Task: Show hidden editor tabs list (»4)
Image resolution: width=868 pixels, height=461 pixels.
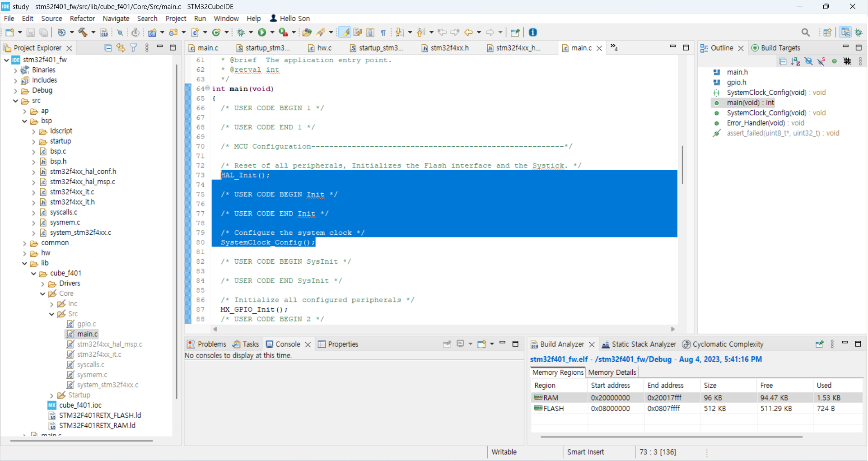Action: pos(614,47)
